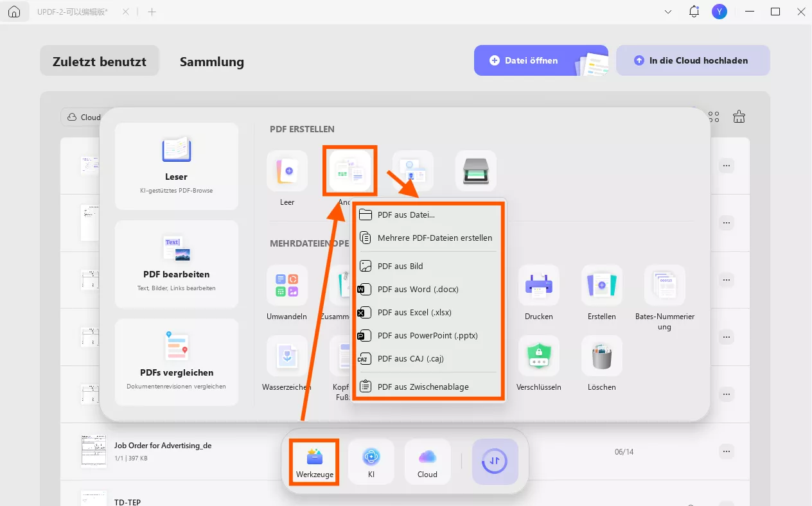
Task: Open the Job Order for Advertising_de thumbnail
Action: click(94, 451)
